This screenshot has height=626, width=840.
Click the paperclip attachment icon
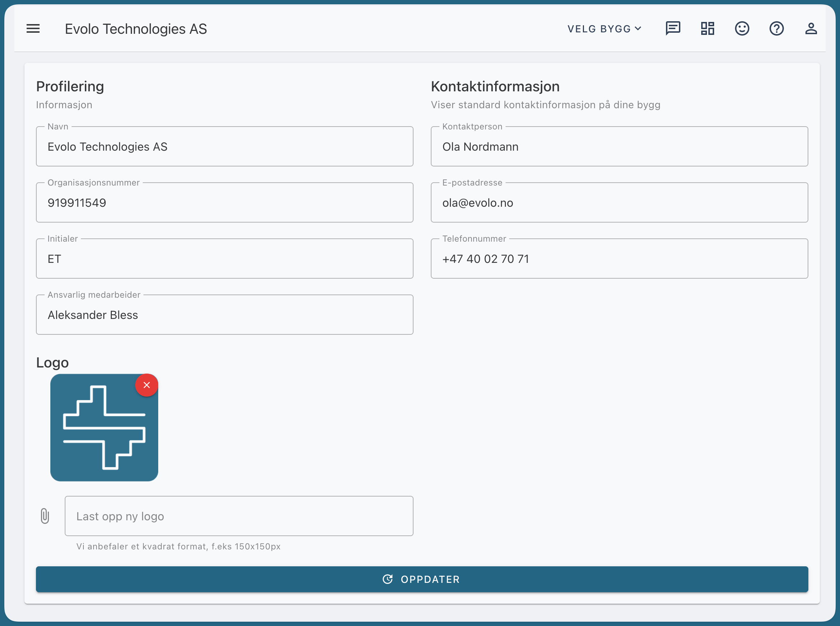[x=45, y=516]
